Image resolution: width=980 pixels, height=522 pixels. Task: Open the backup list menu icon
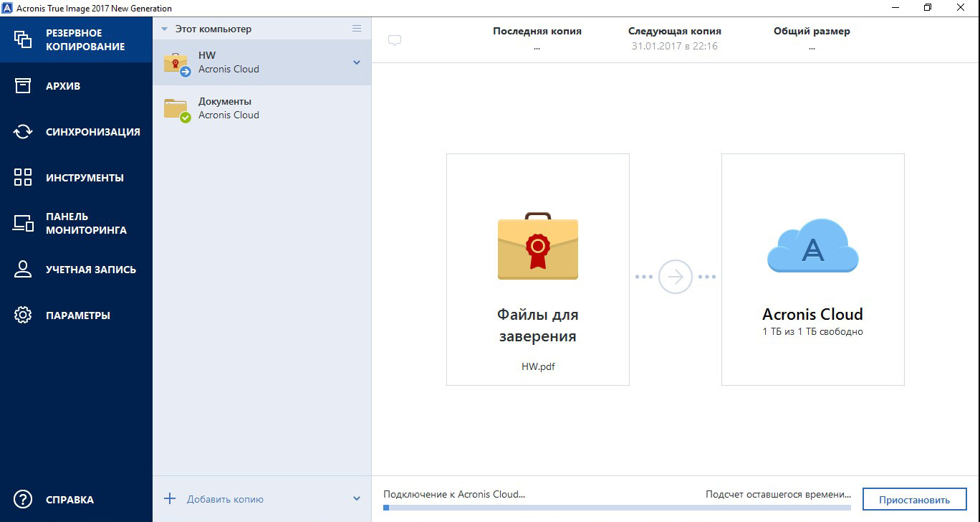pyautogui.click(x=357, y=29)
